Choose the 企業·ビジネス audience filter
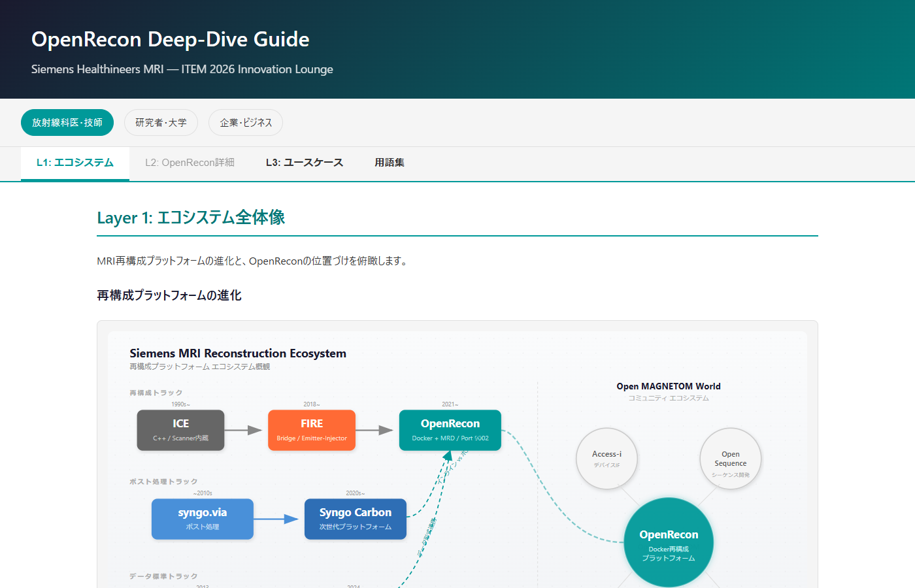 coord(246,123)
